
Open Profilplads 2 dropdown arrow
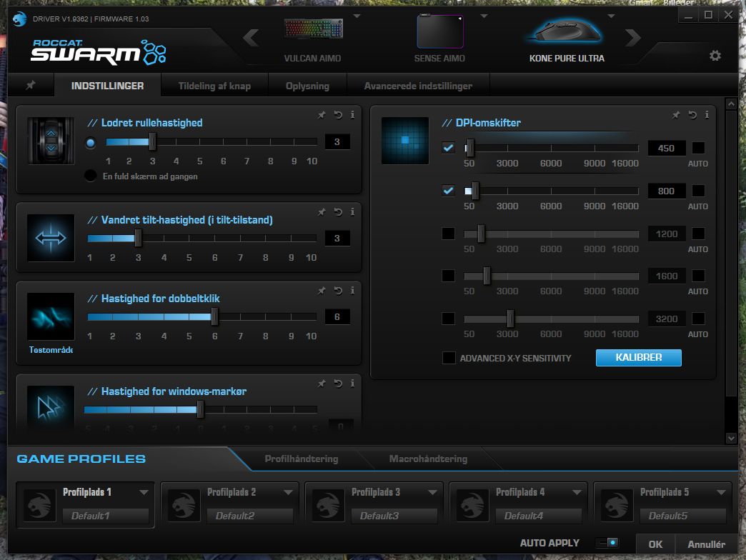coord(288,492)
